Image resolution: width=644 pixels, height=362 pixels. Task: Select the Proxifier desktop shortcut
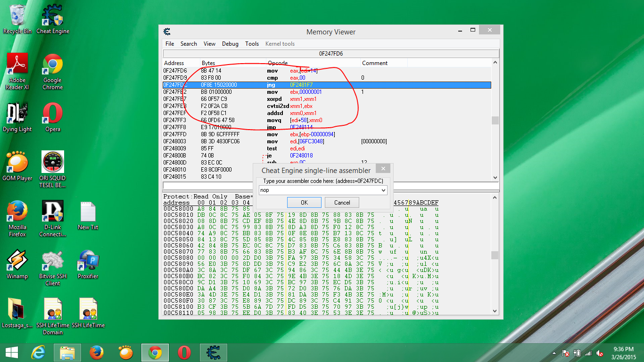(88, 264)
